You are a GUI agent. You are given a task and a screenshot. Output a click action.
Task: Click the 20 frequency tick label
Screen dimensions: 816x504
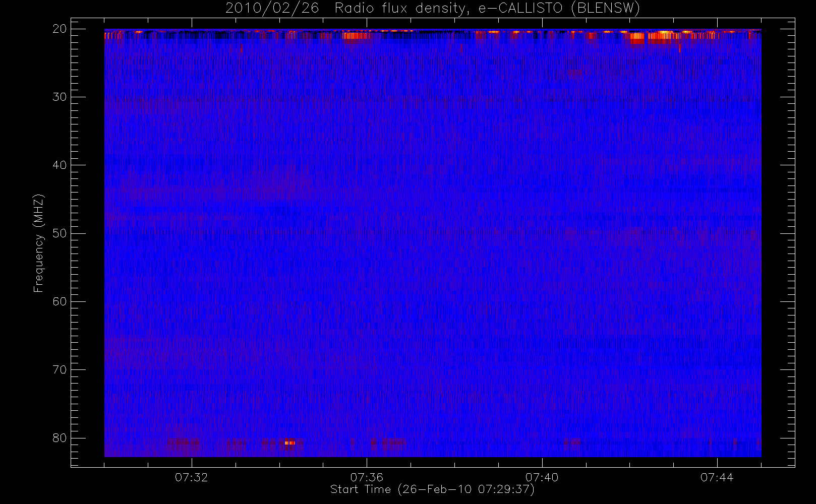60,29
